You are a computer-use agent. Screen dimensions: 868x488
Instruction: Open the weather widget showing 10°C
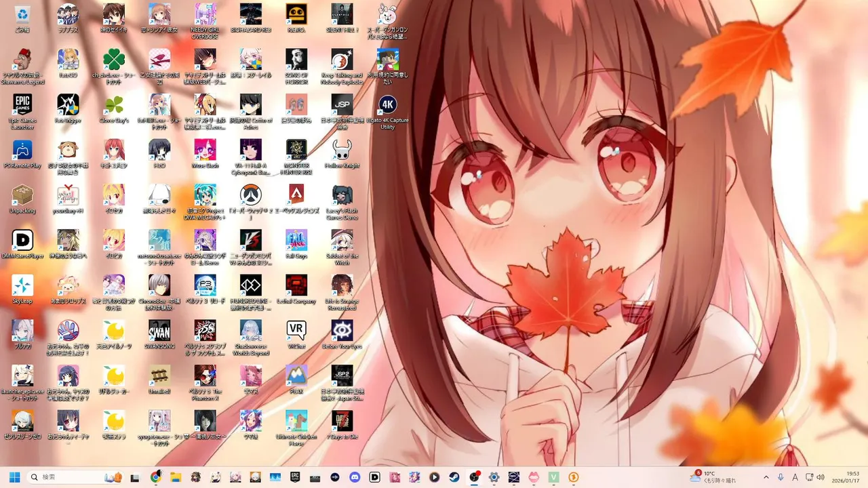pyautogui.click(x=712, y=477)
